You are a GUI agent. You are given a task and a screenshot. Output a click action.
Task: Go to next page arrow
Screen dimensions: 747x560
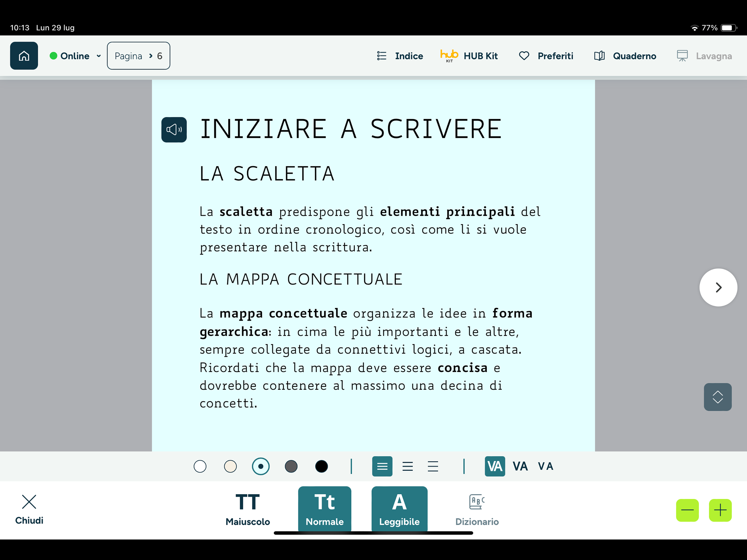pos(718,287)
